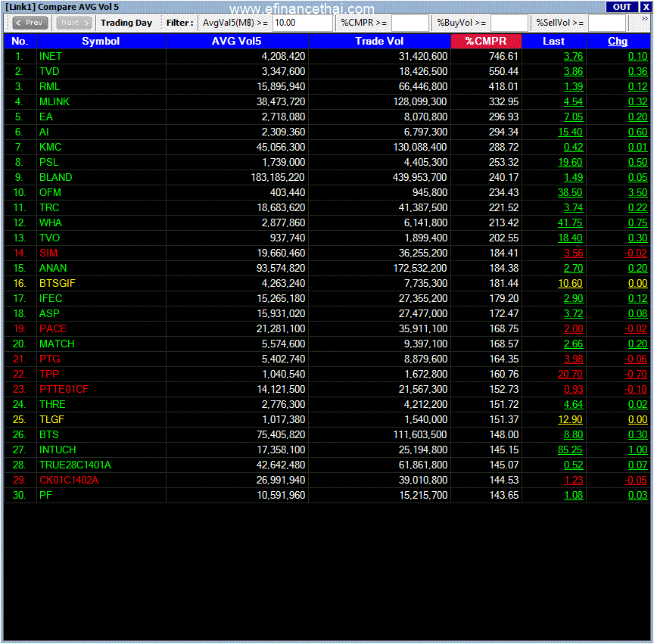Click INTUCH change value 1.00
Screen dimensions: 654x644
(x=638, y=450)
